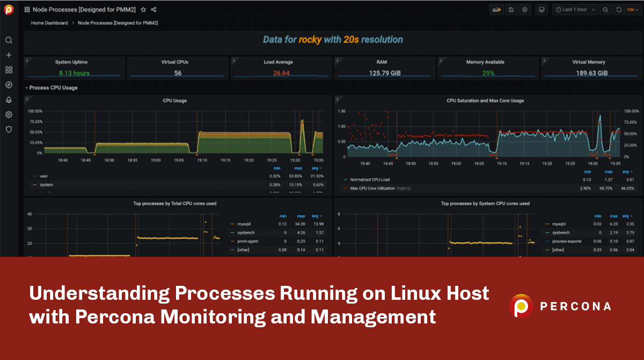Screen dimensions: 644x360
Task: Add a new panel using the toolbar icon
Action: click(x=496, y=9)
